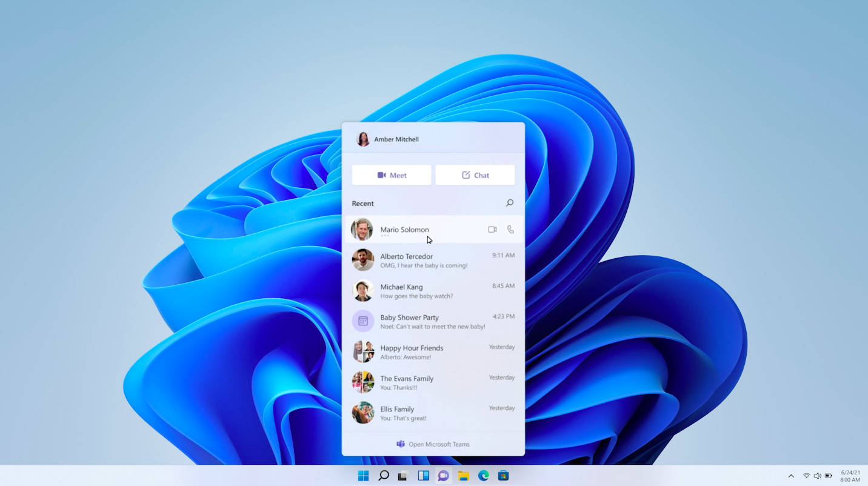Launch Microsoft Edge from taskbar
The width and height of the screenshot is (868, 486).
click(x=483, y=476)
